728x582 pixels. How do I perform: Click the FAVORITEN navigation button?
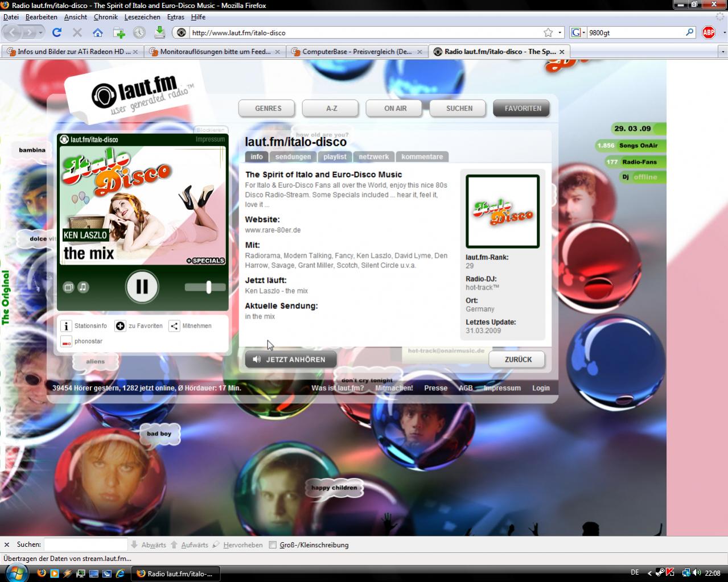pos(522,108)
